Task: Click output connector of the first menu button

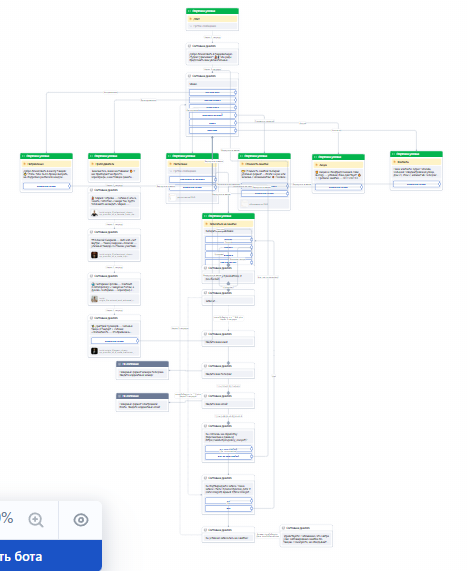Action: [235, 92]
